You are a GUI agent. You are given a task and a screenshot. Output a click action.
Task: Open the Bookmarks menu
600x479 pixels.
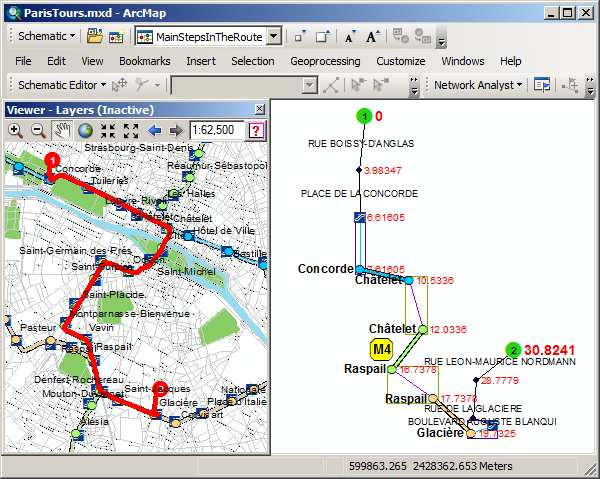(x=145, y=61)
